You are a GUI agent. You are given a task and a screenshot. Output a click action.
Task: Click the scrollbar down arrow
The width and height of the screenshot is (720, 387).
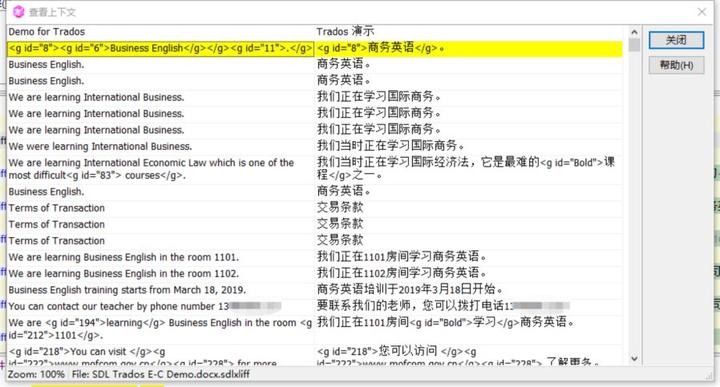[634, 359]
